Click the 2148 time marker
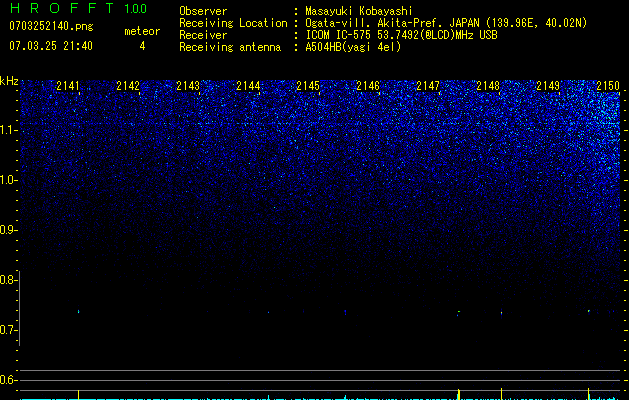This screenshot has width=629, height=400. (x=488, y=86)
